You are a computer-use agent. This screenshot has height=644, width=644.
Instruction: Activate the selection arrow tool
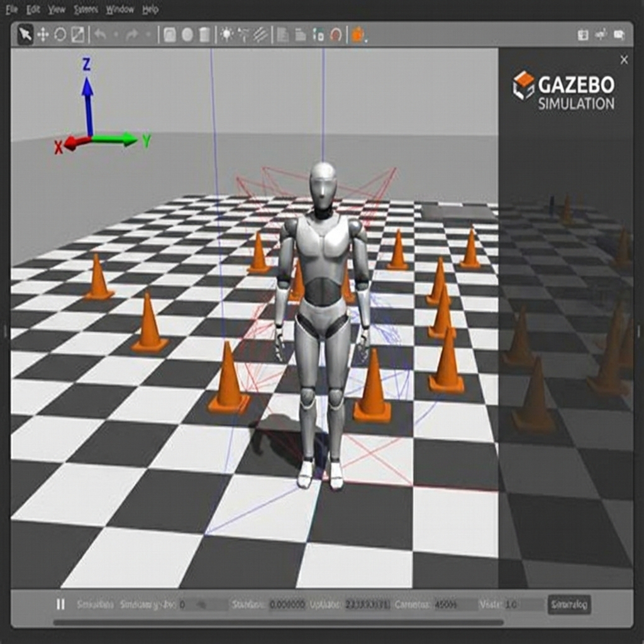coord(25,34)
